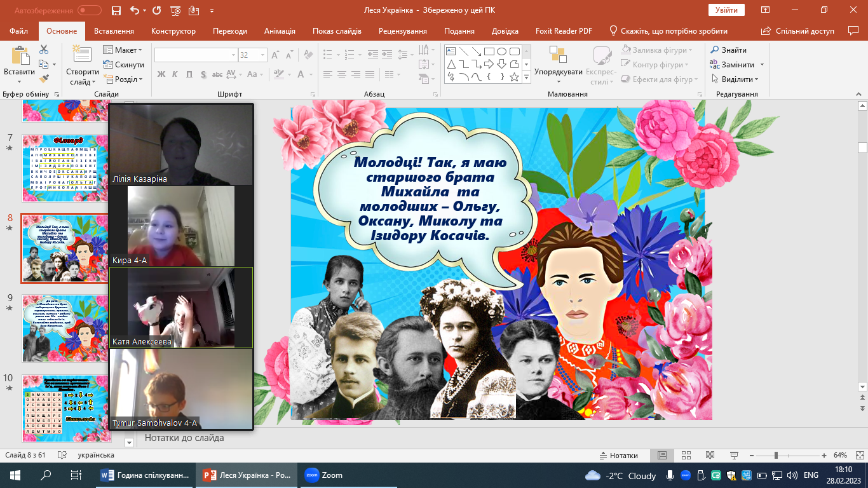
Task: Open the comments pane icon
Action: [x=853, y=30]
